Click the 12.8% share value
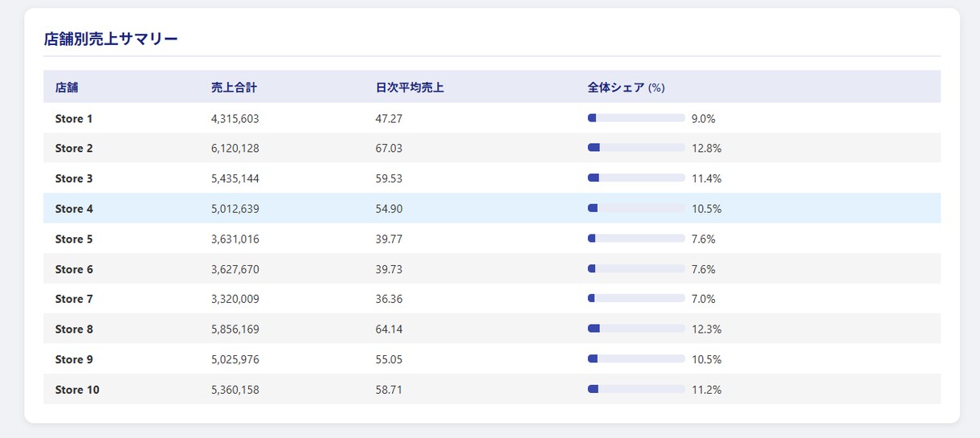Screen dimensions: 980x438 click(706, 148)
